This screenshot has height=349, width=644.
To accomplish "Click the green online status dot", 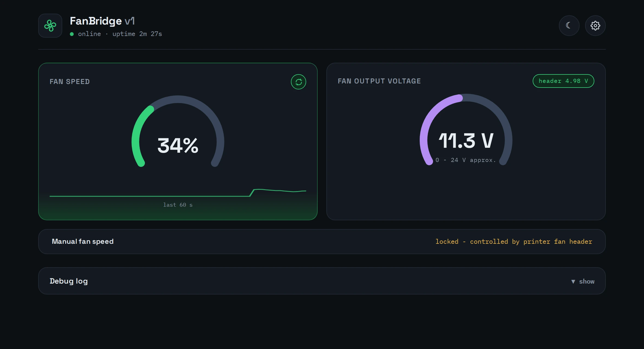I will [72, 34].
